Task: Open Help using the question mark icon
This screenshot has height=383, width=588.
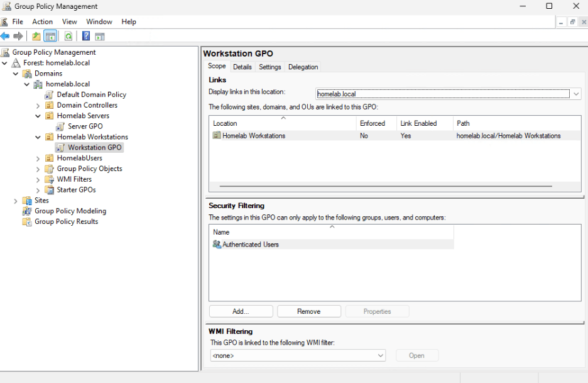Action: 86,36
